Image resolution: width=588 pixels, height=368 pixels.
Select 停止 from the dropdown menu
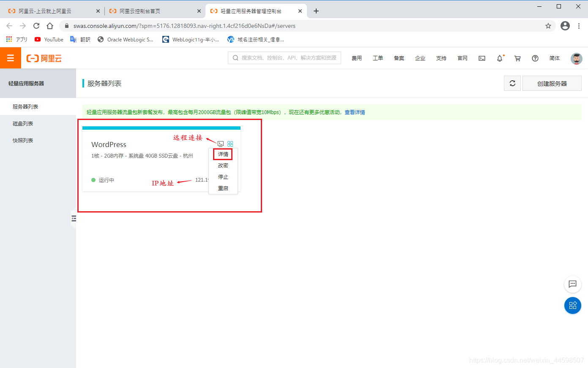click(223, 177)
